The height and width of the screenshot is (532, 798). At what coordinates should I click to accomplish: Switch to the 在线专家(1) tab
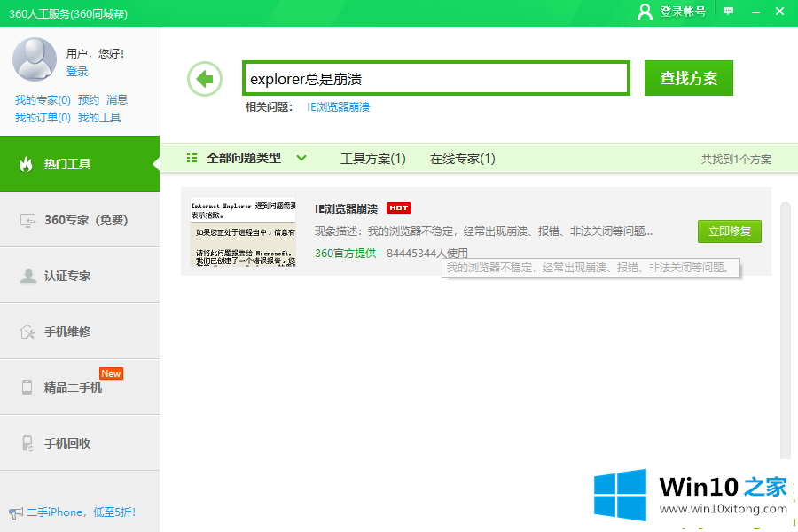[x=463, y=159]
